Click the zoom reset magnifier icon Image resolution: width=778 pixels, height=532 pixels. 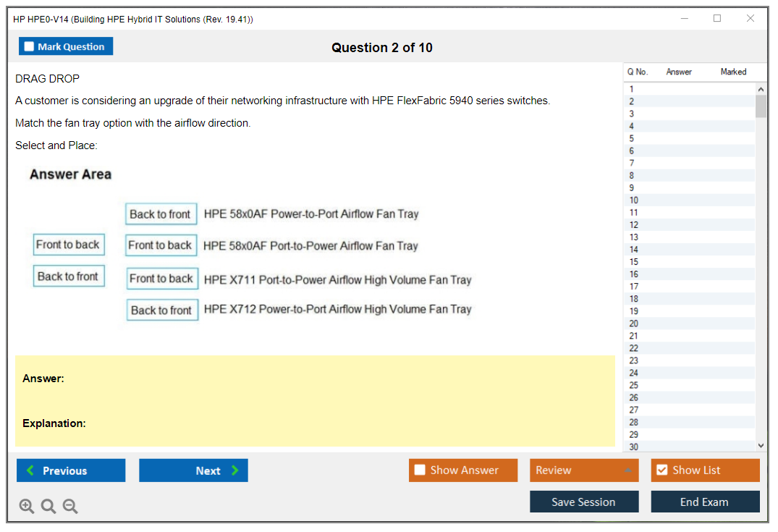click(x=48, y=506)
